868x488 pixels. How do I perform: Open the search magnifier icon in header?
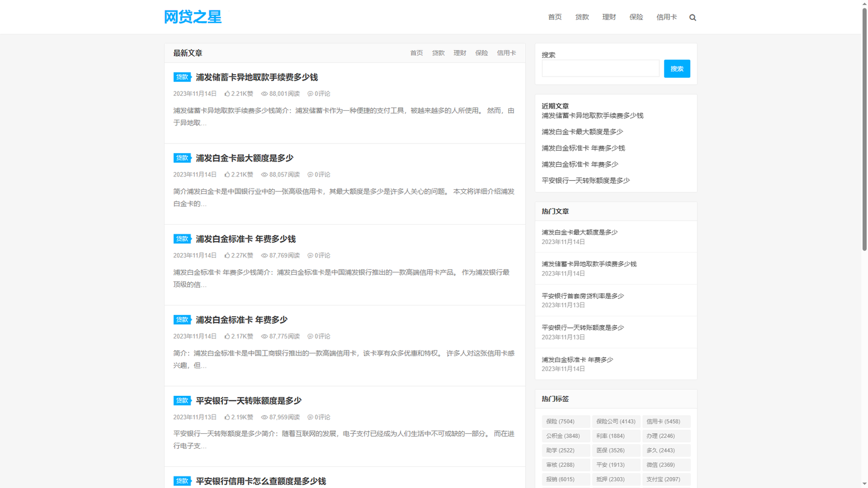tap(693, 17)
